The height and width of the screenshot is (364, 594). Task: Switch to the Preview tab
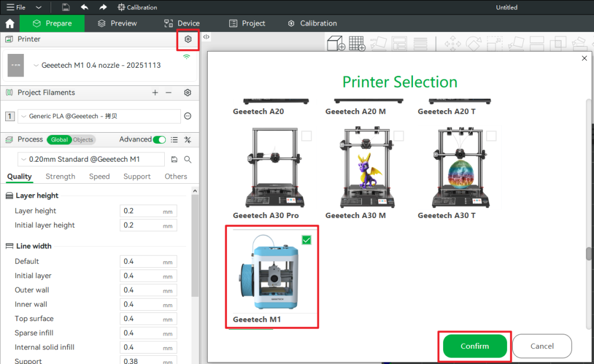click(x=117, y=24)
